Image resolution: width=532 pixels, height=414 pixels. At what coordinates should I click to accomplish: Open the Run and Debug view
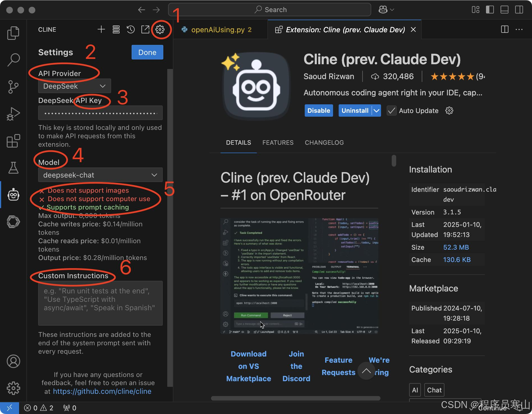(13, 114)
